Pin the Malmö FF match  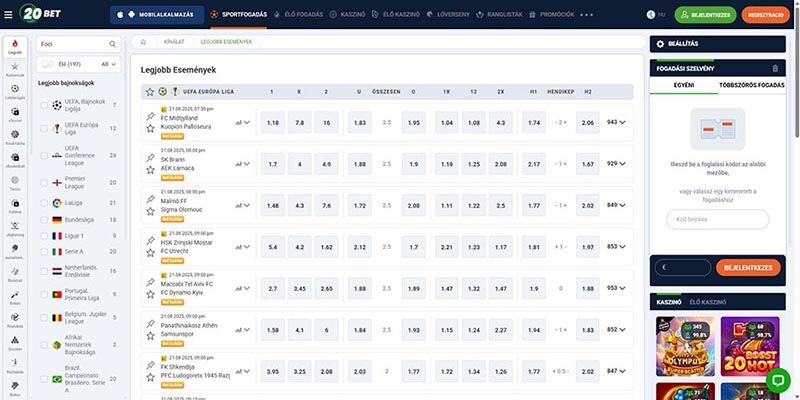(x=150, y=199)
